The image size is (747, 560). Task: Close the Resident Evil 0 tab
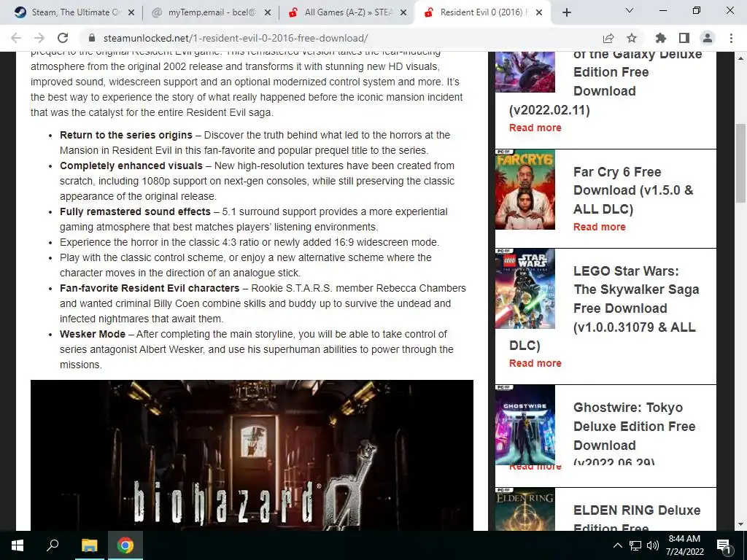(x=539, y=12)
